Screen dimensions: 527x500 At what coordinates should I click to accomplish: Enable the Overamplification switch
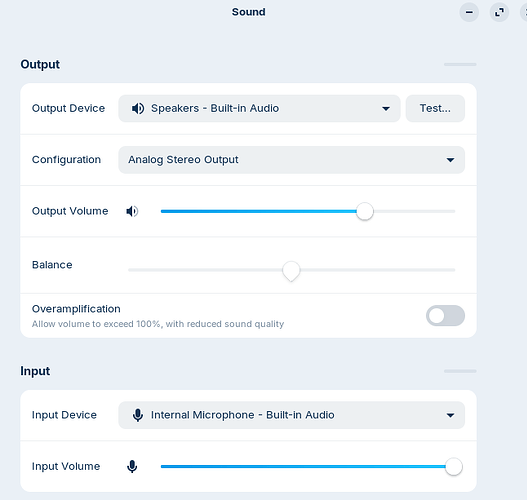445,316
